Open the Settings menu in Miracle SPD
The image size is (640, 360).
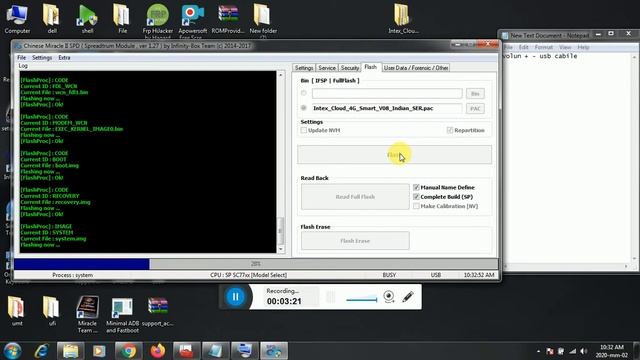tap(42, 58)
